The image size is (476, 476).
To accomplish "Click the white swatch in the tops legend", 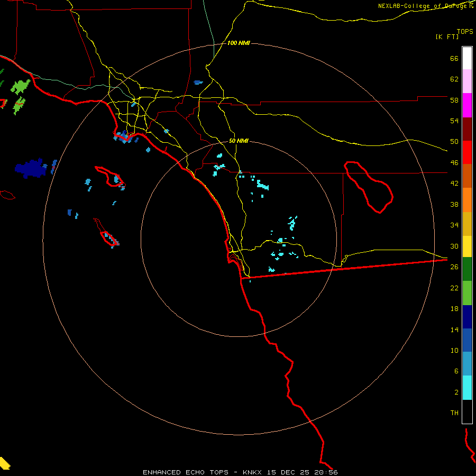I will [x=467, y=58].
